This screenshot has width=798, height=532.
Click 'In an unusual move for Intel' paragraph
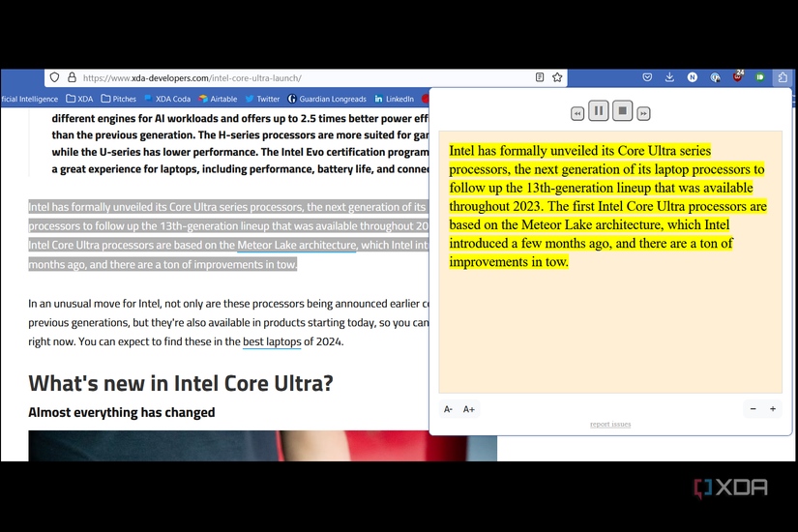click(229, 323)
